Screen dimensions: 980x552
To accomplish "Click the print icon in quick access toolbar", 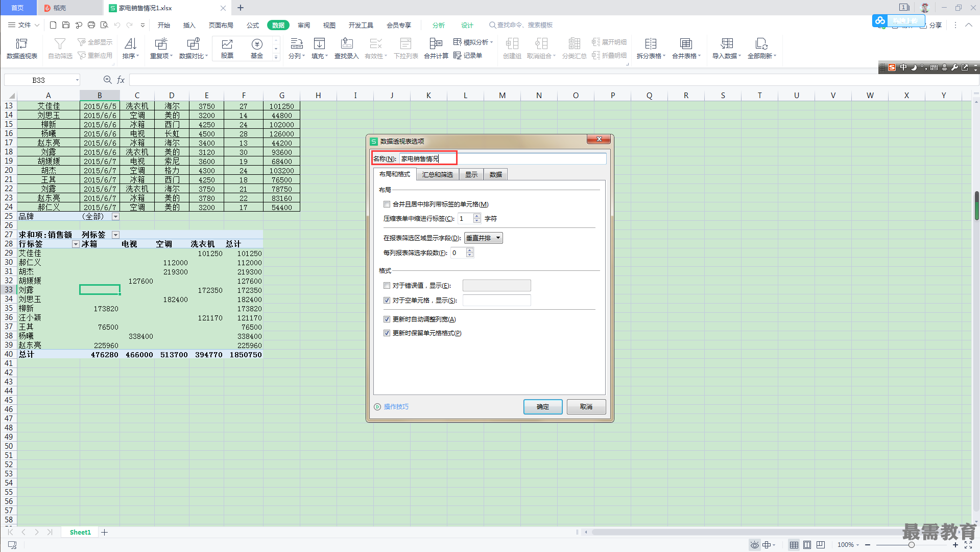I will coord(91,25).
